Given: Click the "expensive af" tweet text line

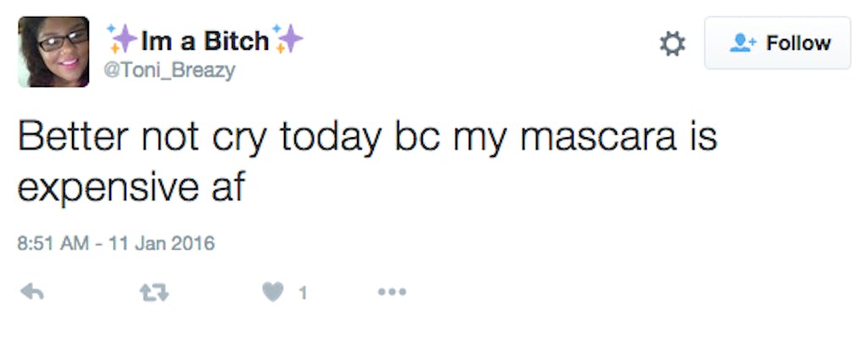Looking at the screenshot, I should click(x=131, y=187).
